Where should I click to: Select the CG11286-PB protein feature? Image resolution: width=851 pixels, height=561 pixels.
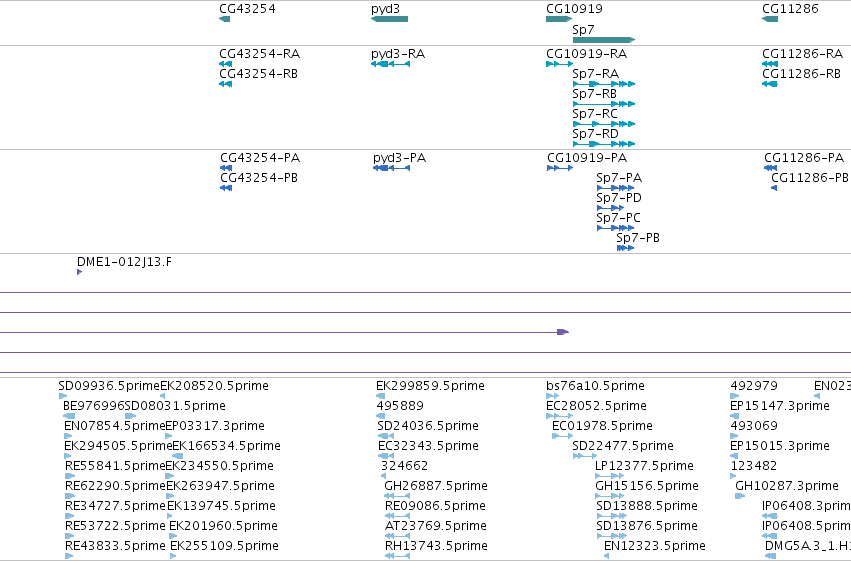(774, 188)
